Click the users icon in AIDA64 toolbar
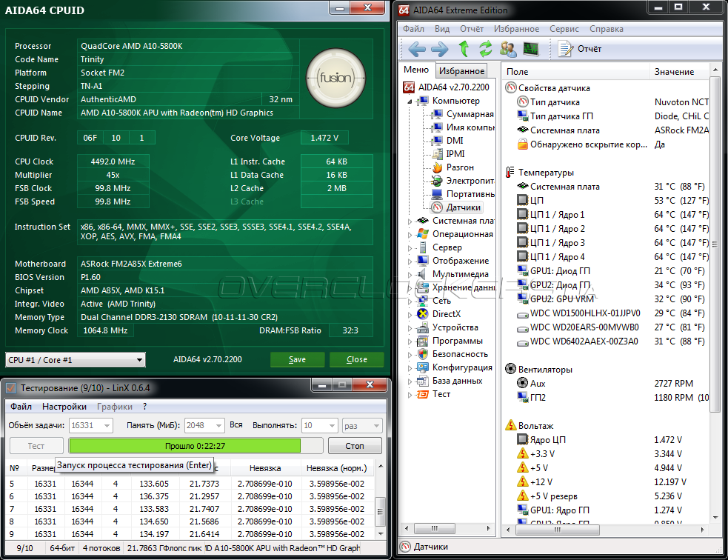This screenshot has width=728, height=560. point(508,49)
